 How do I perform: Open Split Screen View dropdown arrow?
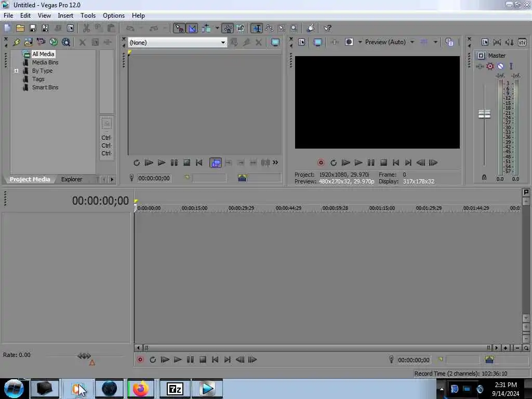tap(360, 42)
